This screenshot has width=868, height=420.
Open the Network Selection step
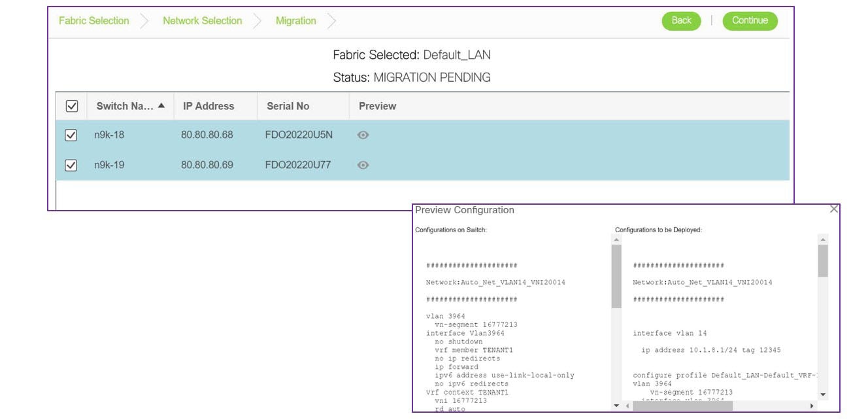click(x=202, y=20)
